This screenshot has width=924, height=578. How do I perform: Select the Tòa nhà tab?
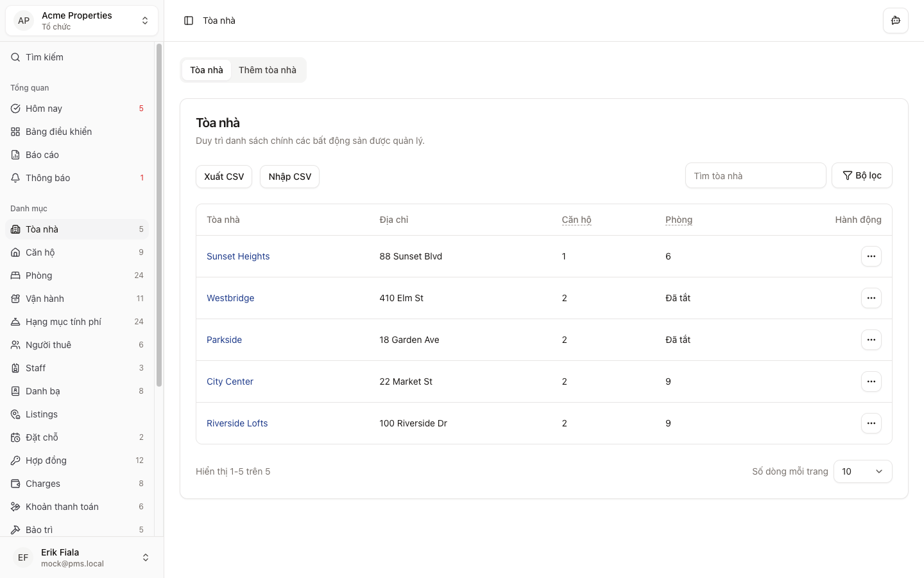(207, 70)
